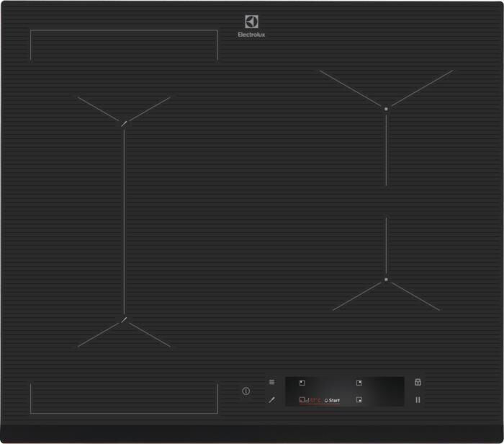Open the hamburger menu on control panel
The height and width of the screenshot is (444, 504).
pos(271,382)
